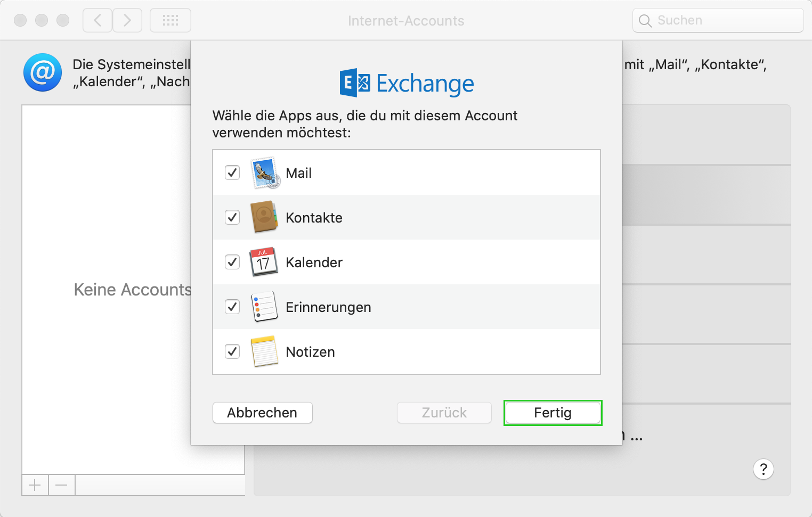Click the 'Wähle die Apps aus' instruction text
This screenshot has width=812, height=517.
[x=365, y=124]
